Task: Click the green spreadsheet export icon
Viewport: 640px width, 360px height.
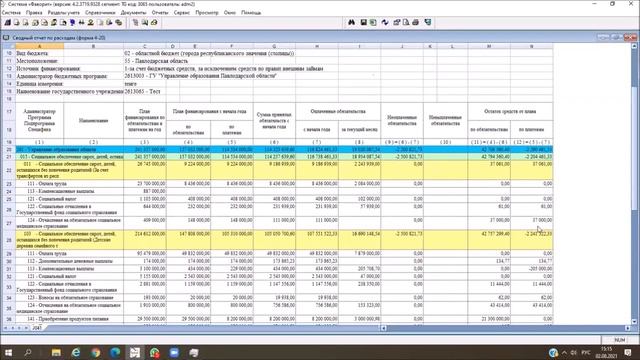Action: 373,22
